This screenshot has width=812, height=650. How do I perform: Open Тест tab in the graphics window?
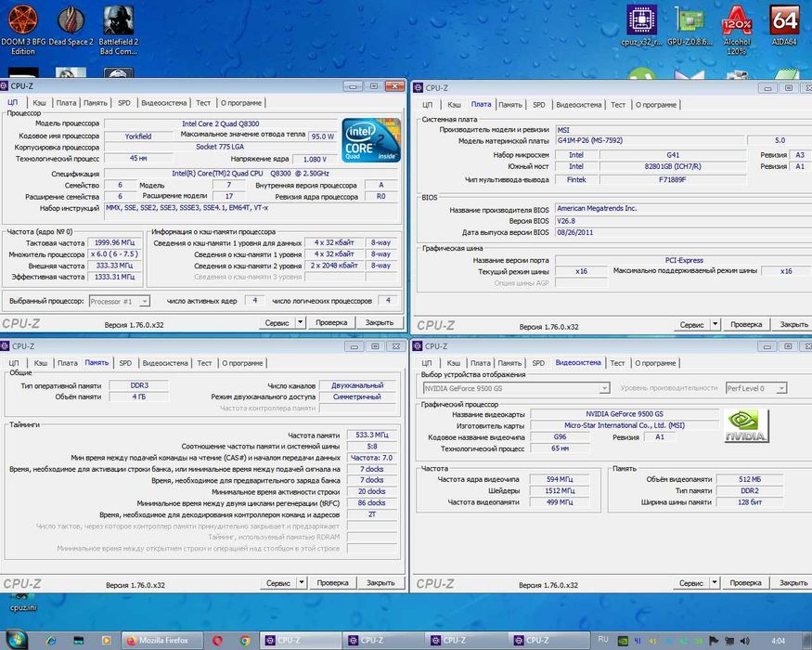pyautogui.click(x=617, y=363)
